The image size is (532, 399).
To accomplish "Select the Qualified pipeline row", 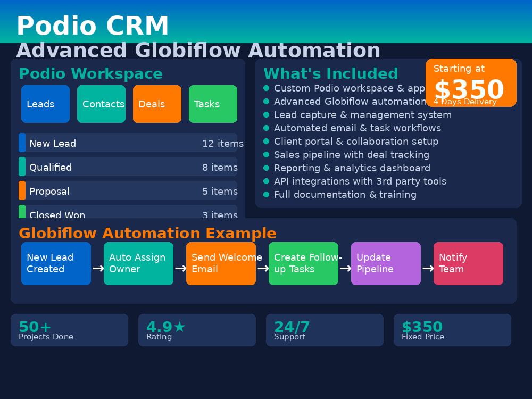I will point(128,167).
